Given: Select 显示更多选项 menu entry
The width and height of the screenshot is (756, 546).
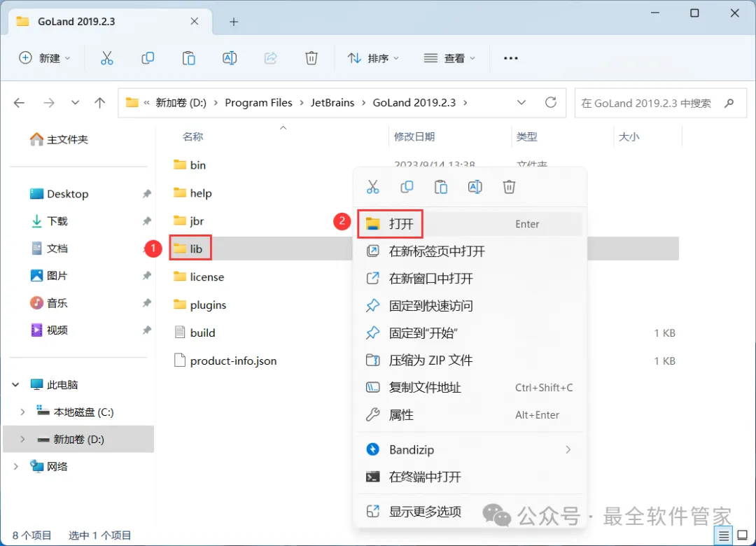Looking at the screenshot, I should tap(470, 511).
